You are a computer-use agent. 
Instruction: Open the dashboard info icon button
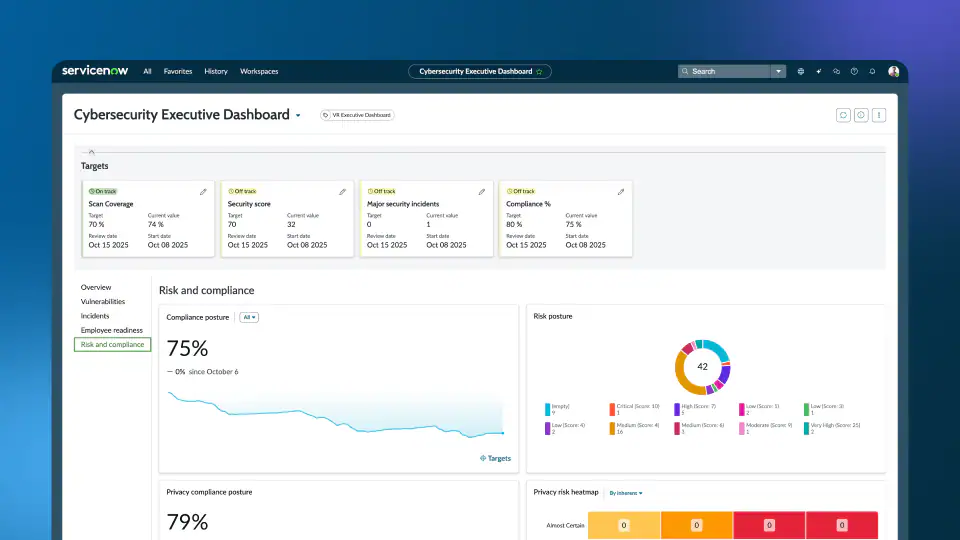click(861, 115)
